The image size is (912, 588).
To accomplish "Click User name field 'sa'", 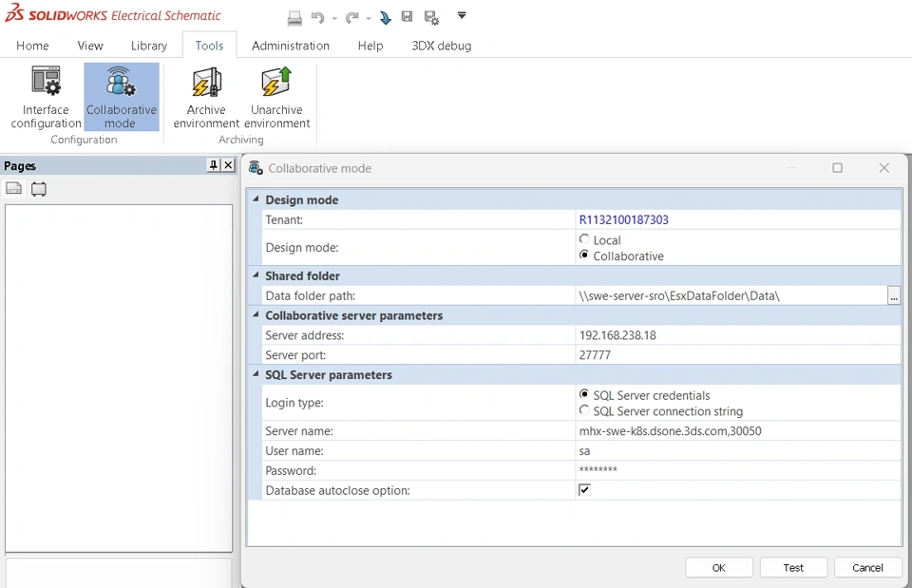I will coord(739,451).
